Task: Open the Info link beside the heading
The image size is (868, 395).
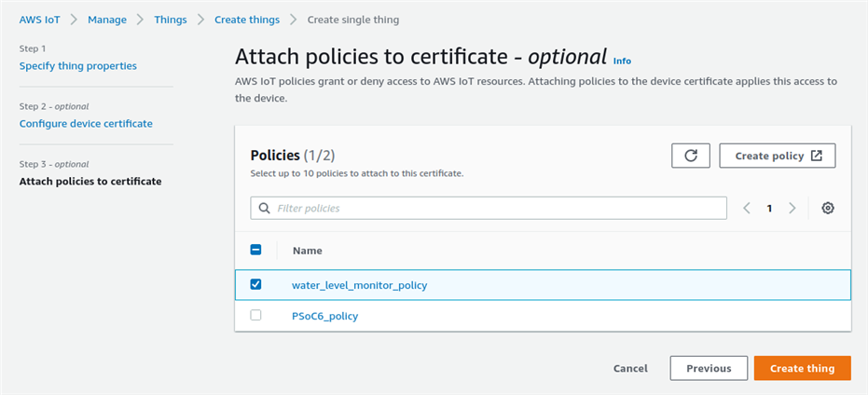Action: click(622, 61)
